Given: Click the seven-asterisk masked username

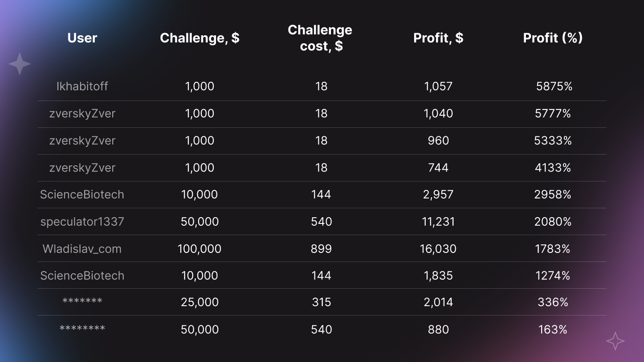Looking at the screenshot, I should 82,302.
